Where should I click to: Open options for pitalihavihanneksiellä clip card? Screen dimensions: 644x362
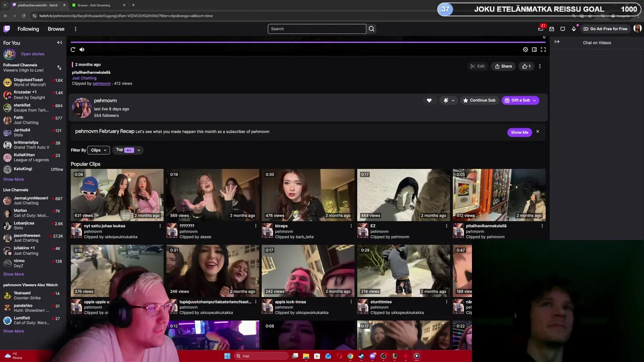pyautogui.click(x=542, y=226)
